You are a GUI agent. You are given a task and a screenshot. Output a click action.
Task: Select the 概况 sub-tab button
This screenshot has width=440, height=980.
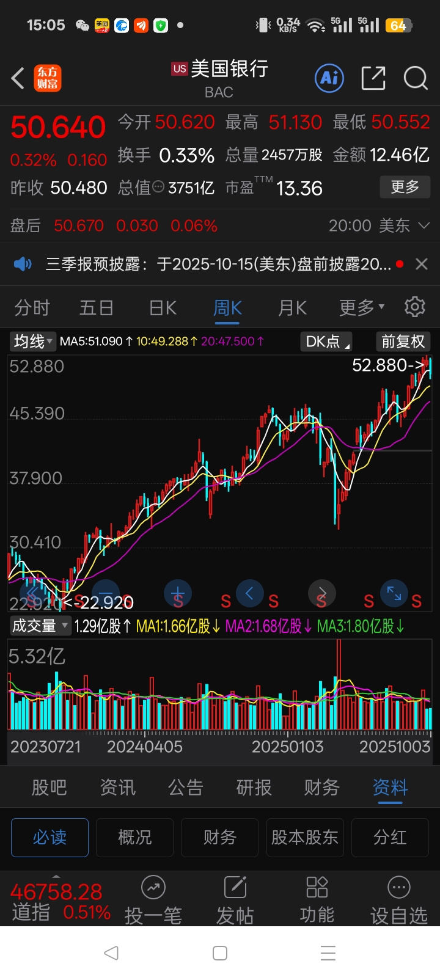click(134, 838)
